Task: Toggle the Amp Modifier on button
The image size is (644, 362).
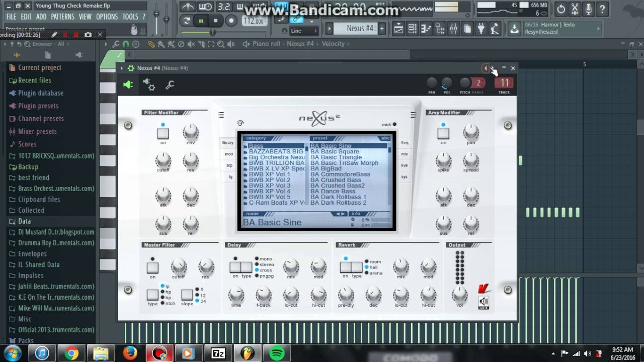Action: [443, 133]
